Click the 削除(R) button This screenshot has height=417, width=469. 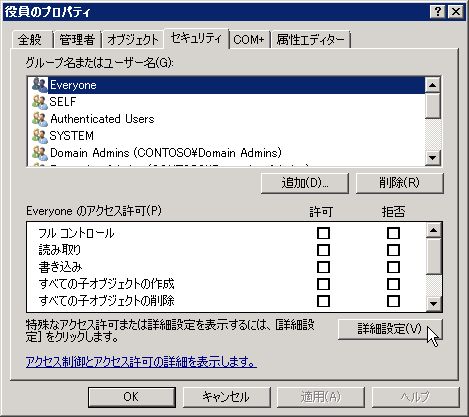point(399,183)
